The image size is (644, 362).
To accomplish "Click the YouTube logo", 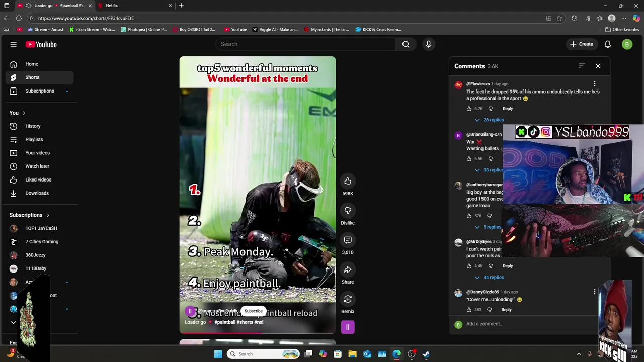I will click(41, 44).
